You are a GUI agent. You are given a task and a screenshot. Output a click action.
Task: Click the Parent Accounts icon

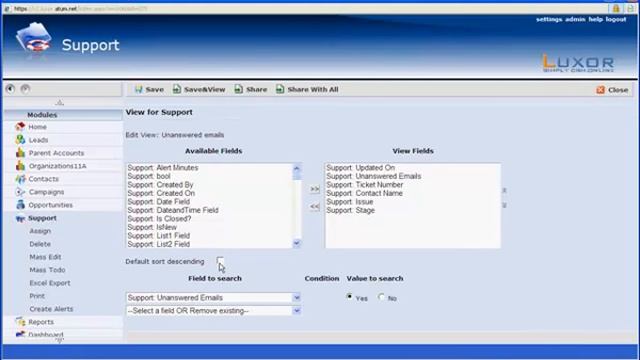pos(20,153)
